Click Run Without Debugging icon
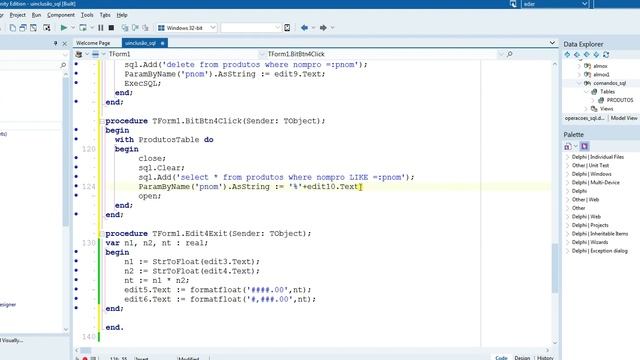Image resolution: width=640 pixels, height=360 pixels. pyautogui.click(x=83, y=28)
